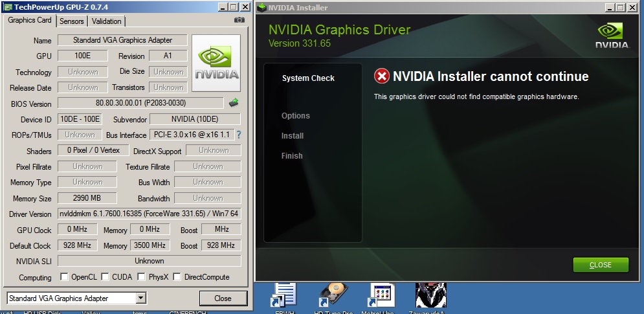
Task: Switch to the Sensors tab
Action: pyautogui.click(x=71, y=21)
